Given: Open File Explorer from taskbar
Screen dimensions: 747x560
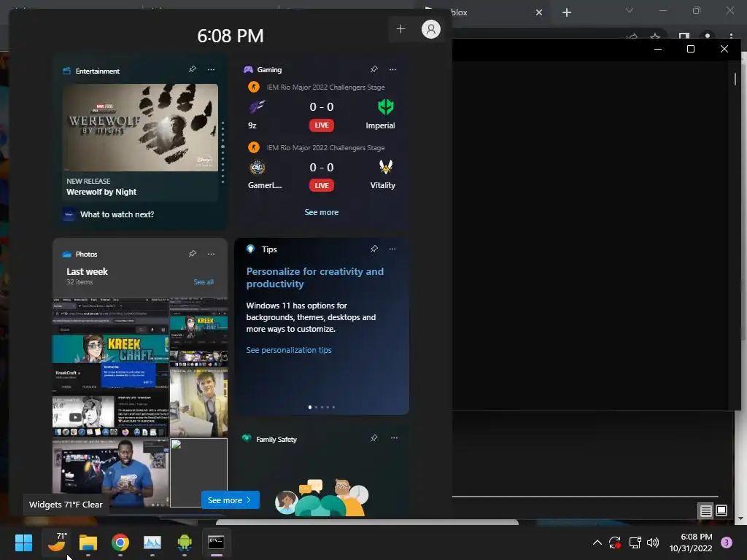Looking at the screenshot, I should [88, 542].
